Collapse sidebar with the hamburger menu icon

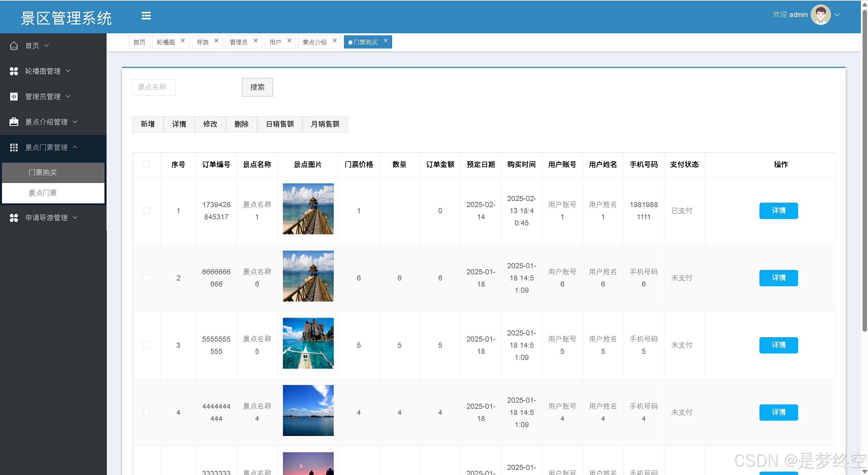(146, 16)
